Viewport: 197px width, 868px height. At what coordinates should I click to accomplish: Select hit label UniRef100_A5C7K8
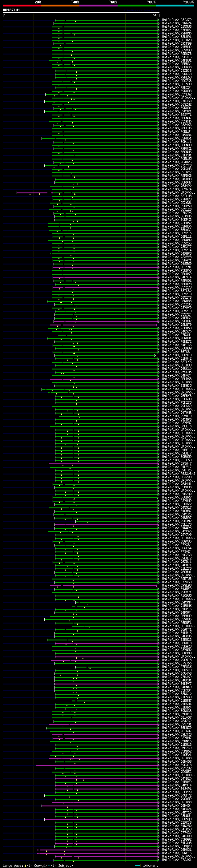point(176,81)
